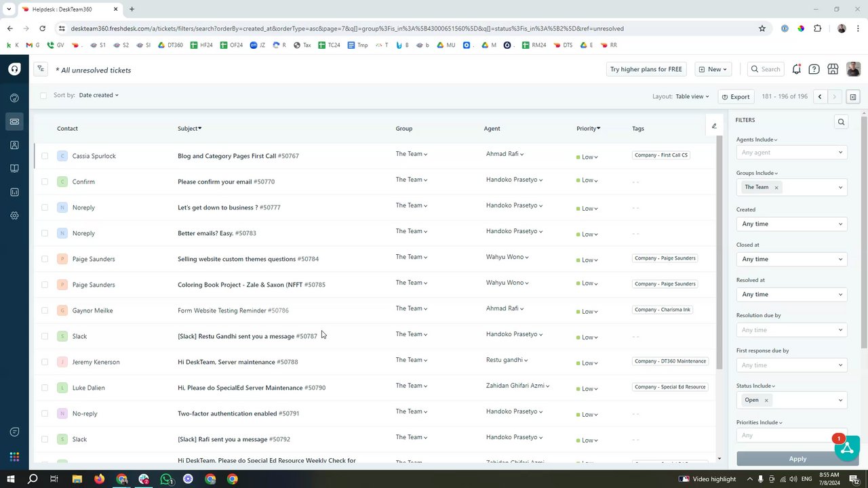Open Contacts icon in left sidebar
The image size is (868, 488).
click(14, 145)
